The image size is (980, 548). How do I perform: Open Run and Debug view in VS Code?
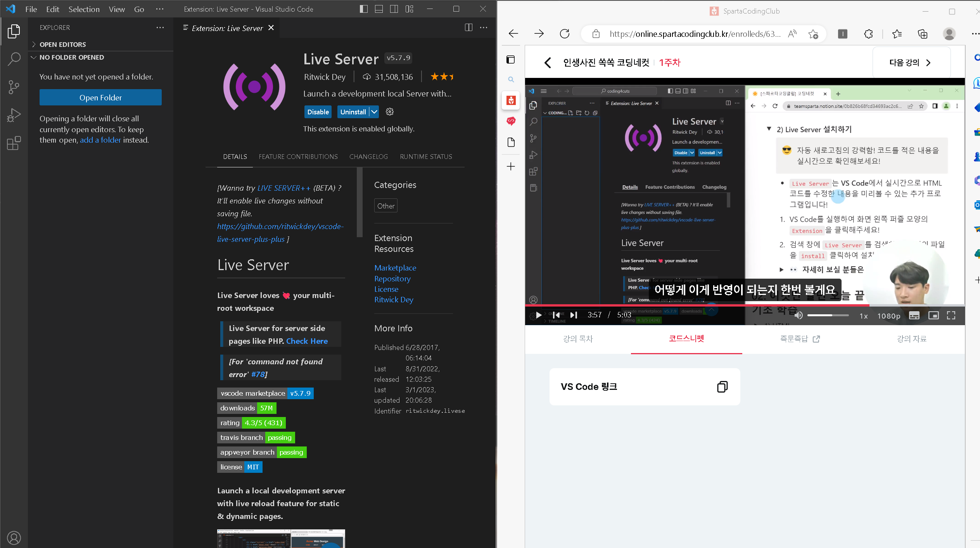click(14, 115)
